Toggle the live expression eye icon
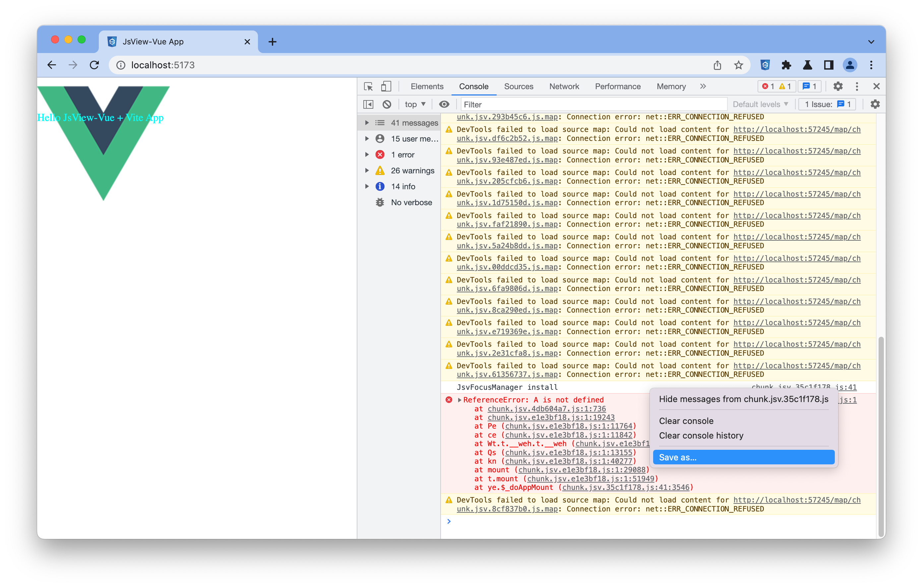This screenshot has height=588, width=923. pos(444,104)
